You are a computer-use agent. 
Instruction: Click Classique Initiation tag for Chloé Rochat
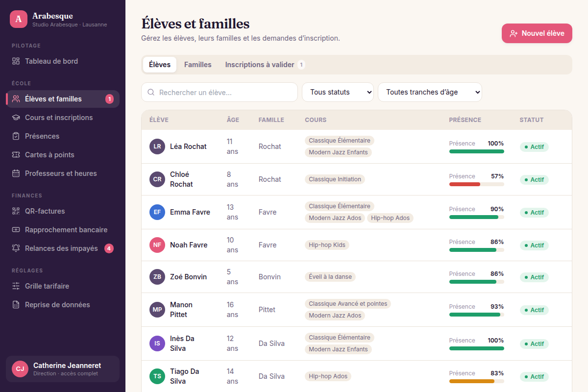(x=335, y=179)
